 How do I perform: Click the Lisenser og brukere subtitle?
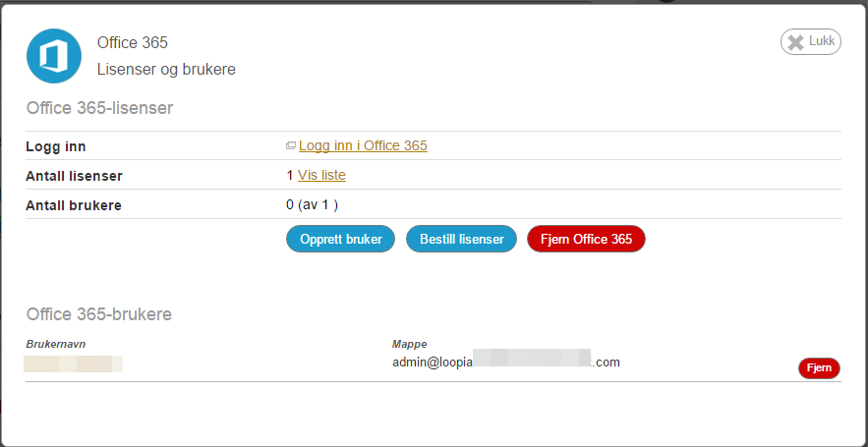pyautogui.click(x=167, y=70)
